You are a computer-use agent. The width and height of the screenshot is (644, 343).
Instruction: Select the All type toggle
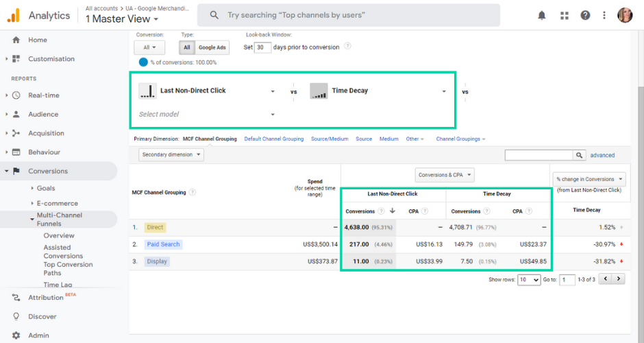[x=187, y=48]
